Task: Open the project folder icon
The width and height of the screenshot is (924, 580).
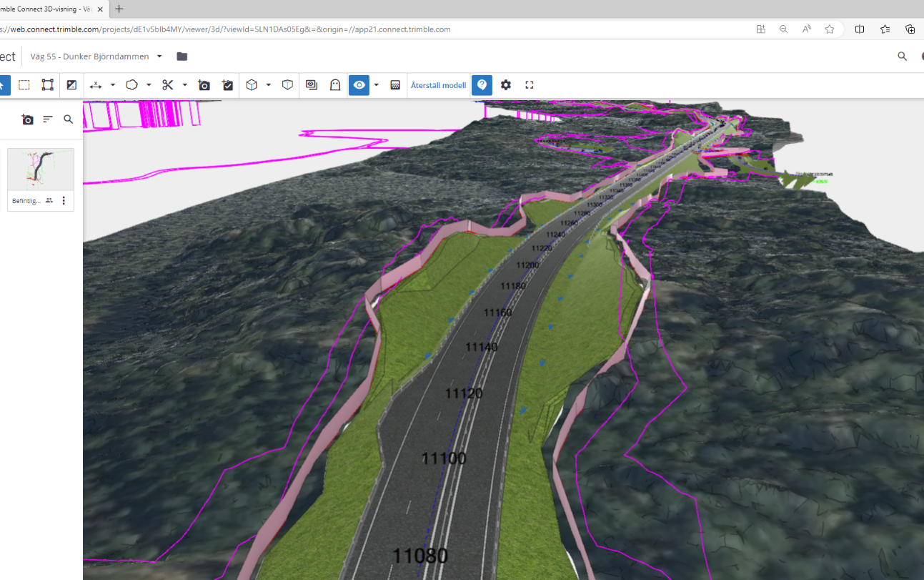Action: click(182, 56)
